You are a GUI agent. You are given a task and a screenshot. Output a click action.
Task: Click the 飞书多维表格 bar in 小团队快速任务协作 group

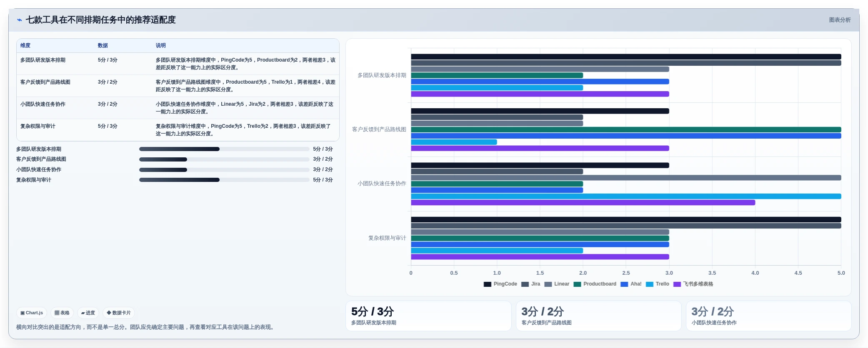583,203
